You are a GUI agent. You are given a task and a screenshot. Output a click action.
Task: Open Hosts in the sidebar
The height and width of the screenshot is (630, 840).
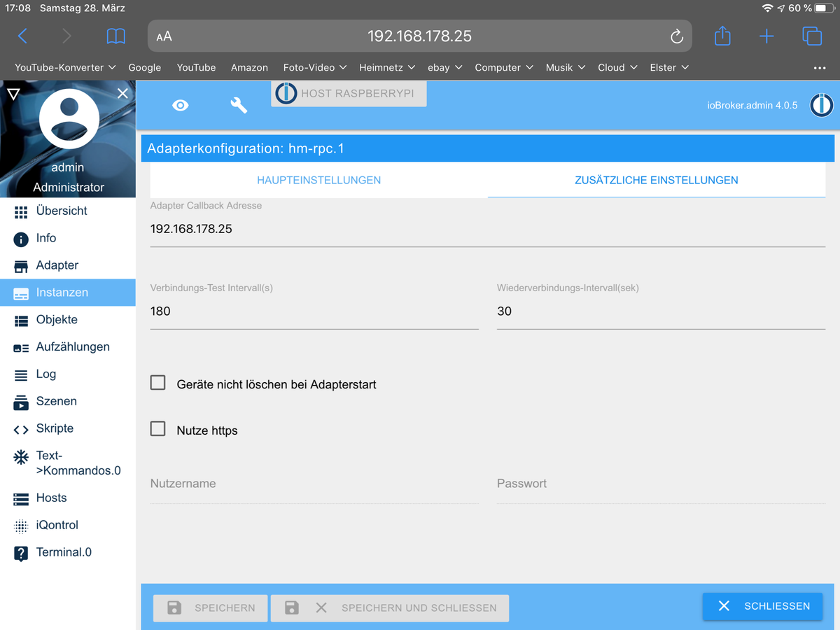point(67,498)
